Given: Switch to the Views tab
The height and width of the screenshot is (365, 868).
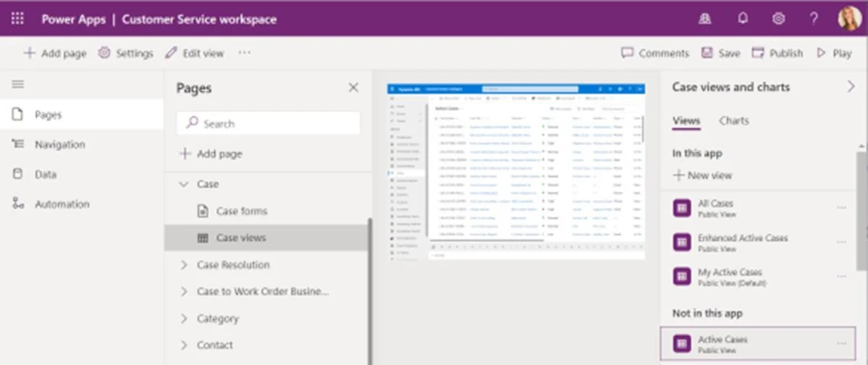Looking at the screenshot, I should tap(686, 121).
